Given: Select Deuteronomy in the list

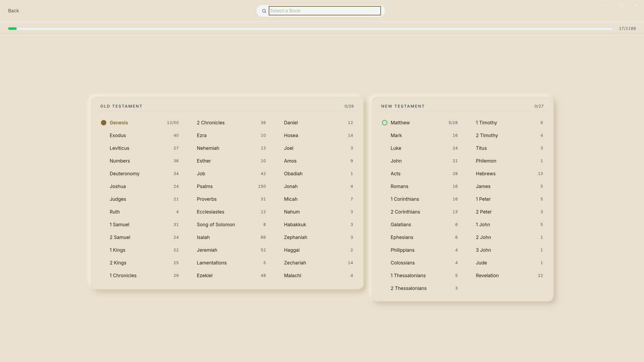Looking at the screenshot, I should (140, 174).
